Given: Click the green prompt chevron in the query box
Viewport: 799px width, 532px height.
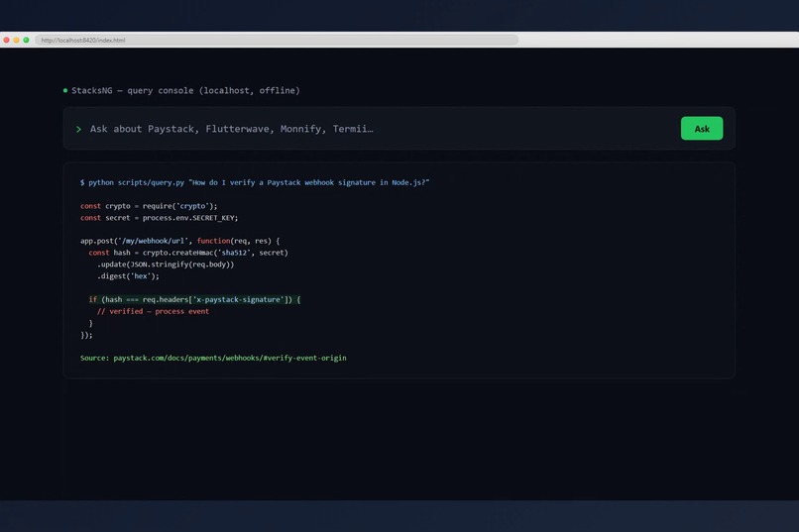Looking at the screenshot, I should point(78,130).
